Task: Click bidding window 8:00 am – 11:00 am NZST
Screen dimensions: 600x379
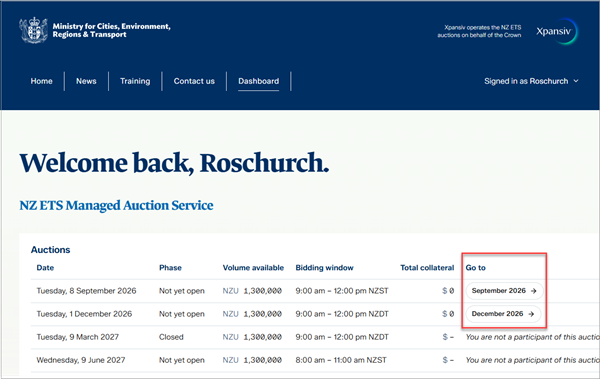Action: point(341,360)
